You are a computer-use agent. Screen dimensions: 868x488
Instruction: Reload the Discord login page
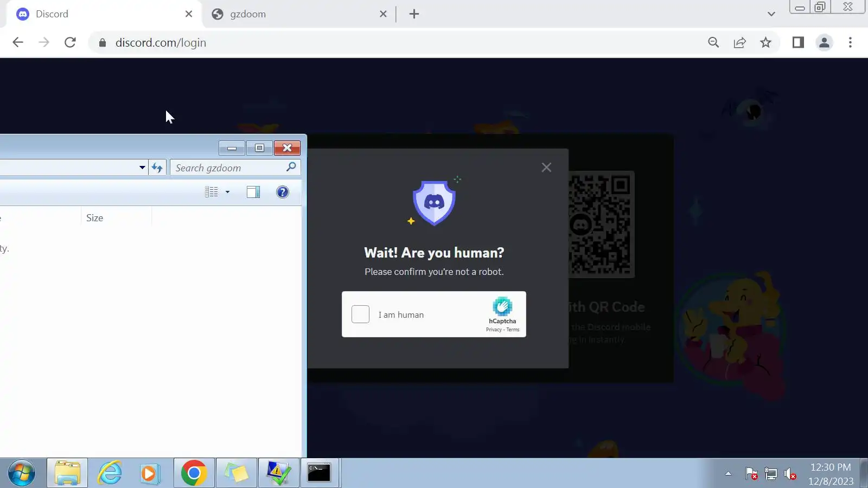pos(70,42)
